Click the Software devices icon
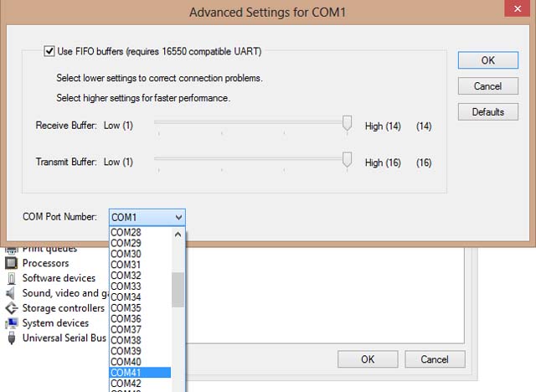536x392 pixels. click(12, 278)
